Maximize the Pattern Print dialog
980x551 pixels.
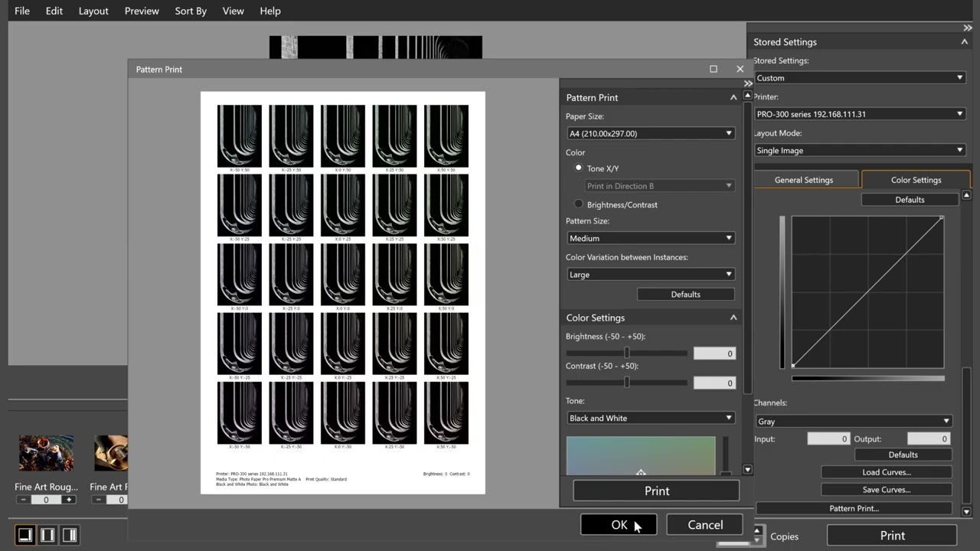pyautogui.click(x=714, y=69)
